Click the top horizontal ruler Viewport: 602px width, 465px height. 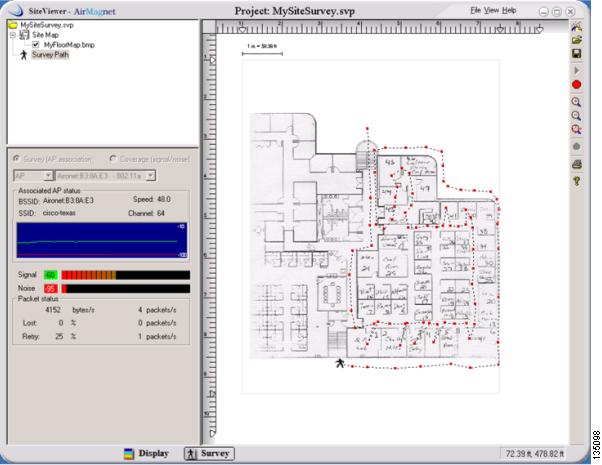[385, 27]
